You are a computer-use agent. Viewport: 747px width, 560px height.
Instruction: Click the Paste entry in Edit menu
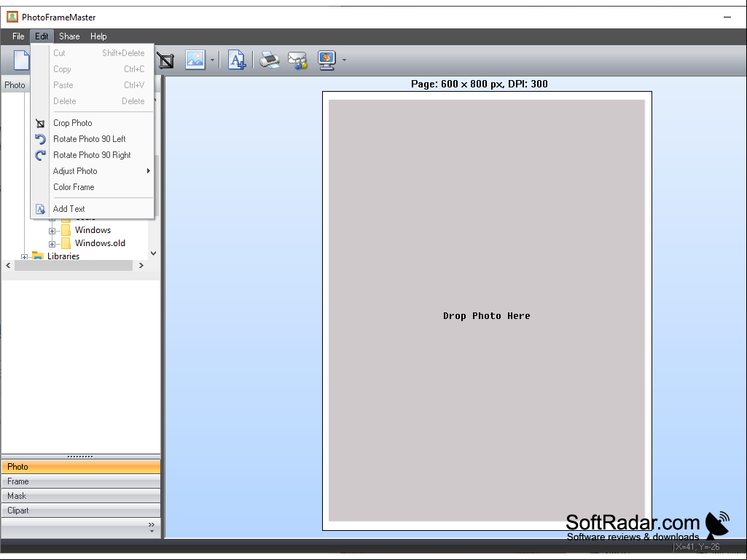(93, 85)
